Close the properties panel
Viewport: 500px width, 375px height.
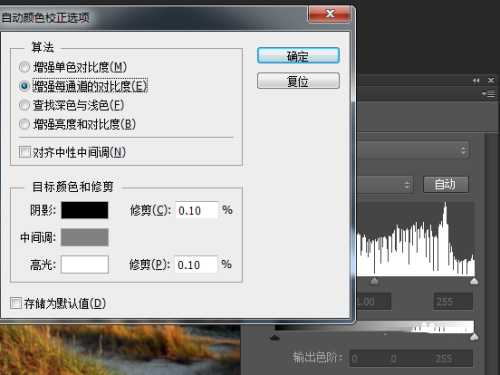pyautogui.click(x=491, y=80)
